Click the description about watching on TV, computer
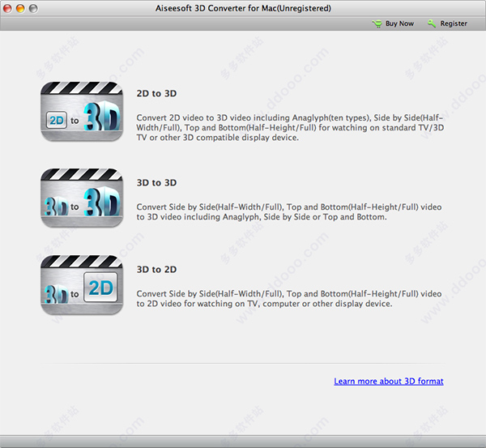This screenshot has height=448, width=486. coord(289,299)
